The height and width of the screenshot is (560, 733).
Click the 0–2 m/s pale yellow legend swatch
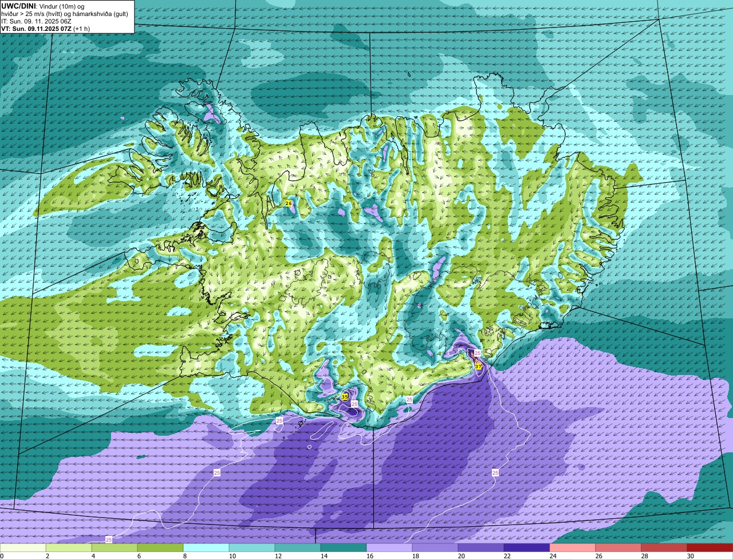(x=23, y=547)
